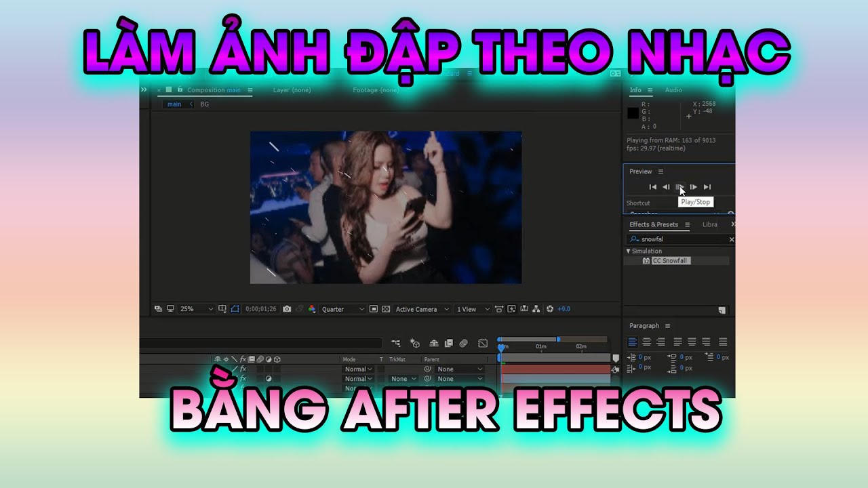Open composition mini-flowchart in timeline
The height and width of the screenshot is (488, 868).
pos(395,344)
